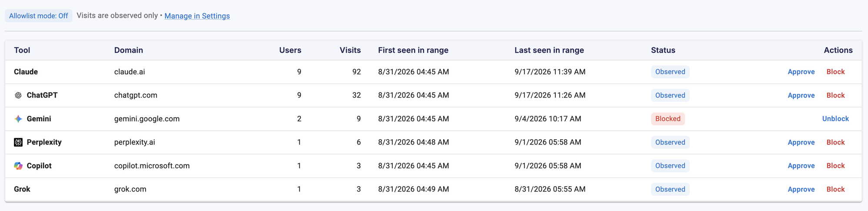This screenshot has width=868, height=211.
Task: Click the Domain column header
Action: [129, 50]
